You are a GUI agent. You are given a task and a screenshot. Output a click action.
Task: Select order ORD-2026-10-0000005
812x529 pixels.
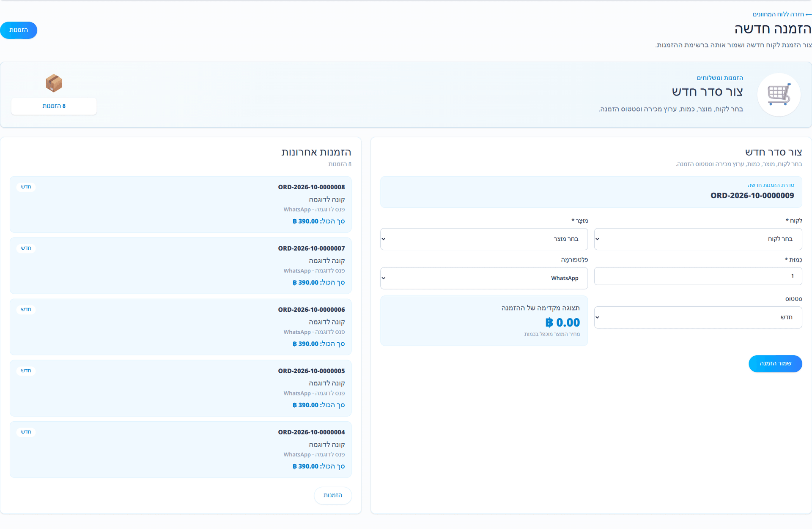(x=181, y=388)
